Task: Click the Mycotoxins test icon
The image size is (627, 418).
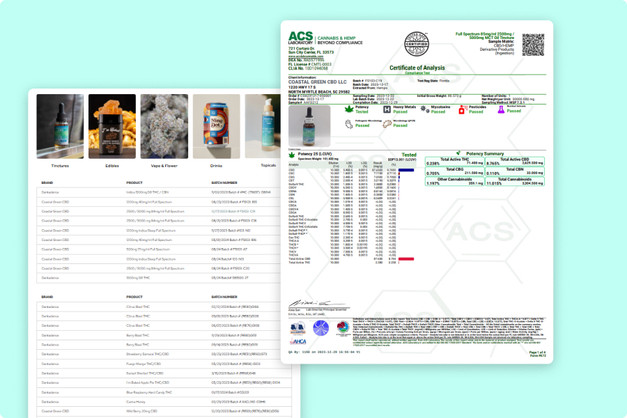Action: tap(424, 110)
